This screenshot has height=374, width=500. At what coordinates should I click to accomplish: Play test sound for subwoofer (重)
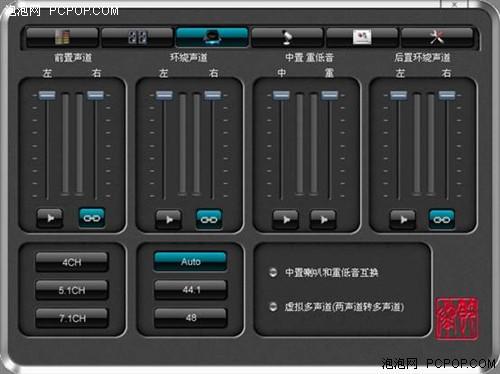point(323,219)
